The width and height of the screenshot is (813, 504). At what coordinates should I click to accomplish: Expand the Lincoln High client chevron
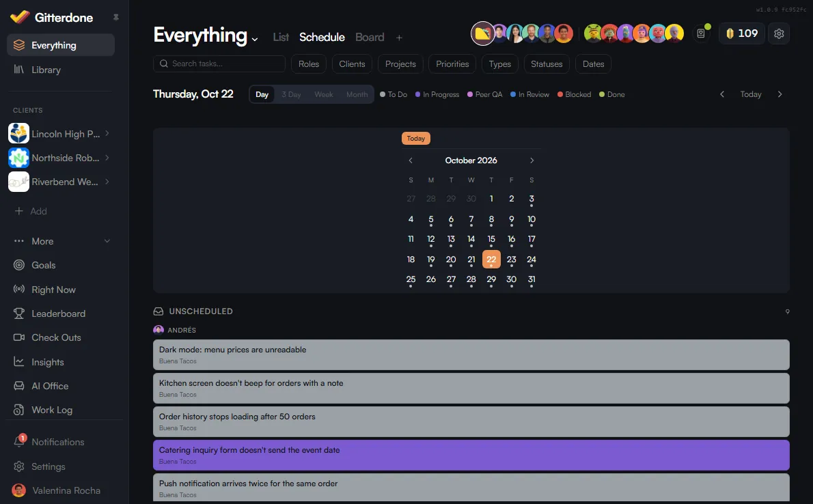[x=107, y=133]
